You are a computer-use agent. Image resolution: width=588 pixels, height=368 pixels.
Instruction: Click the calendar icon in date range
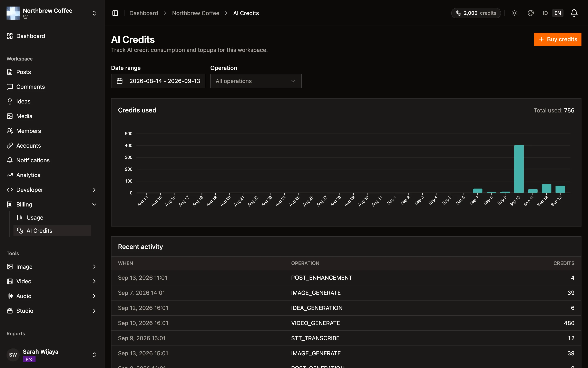click(120, 81)
